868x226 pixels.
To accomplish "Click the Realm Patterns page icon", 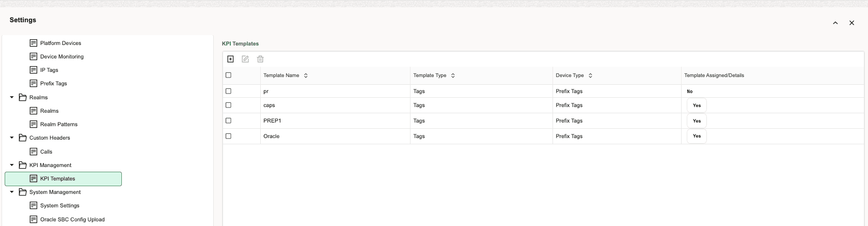I will point(34,124).
